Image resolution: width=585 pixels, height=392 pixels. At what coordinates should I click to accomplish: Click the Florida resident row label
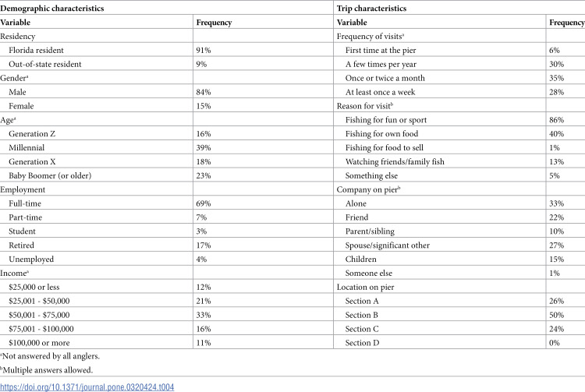click(36, 51)
